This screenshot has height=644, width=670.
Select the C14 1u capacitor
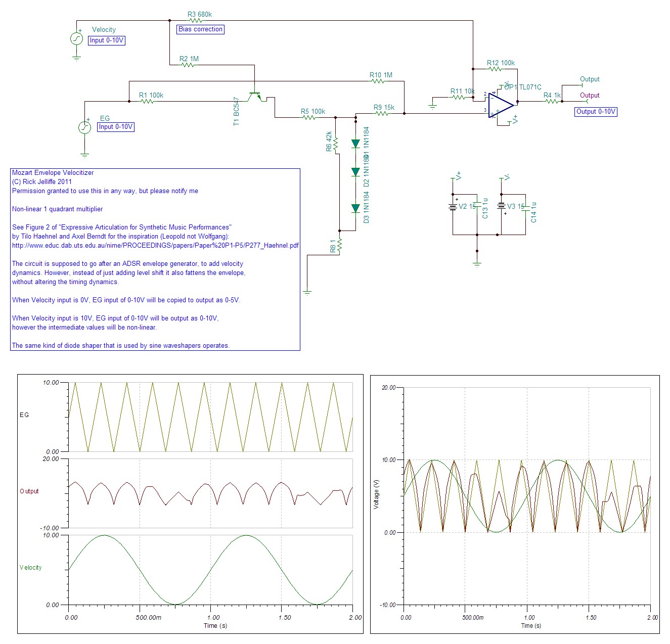click(525, 207)
